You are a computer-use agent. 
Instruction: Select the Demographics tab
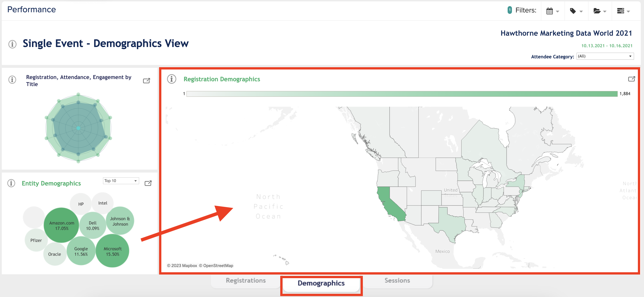pyautogui.click(x=321, y=283)
